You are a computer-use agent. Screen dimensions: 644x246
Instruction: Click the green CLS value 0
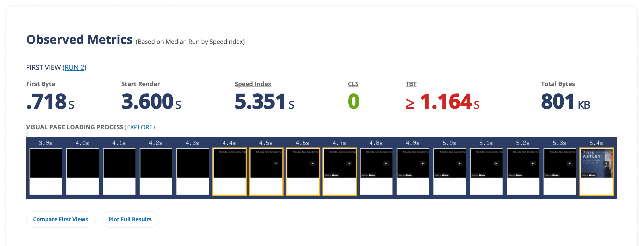pos(354,101)
